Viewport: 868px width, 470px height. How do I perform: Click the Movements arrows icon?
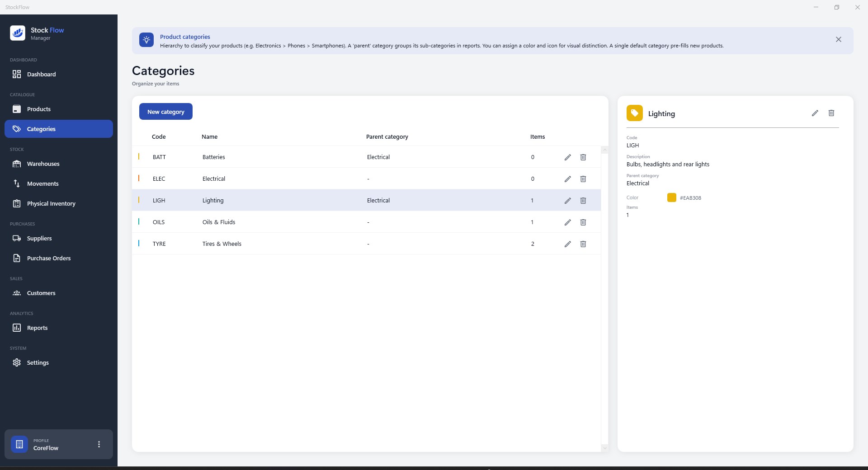(x=17, y=183)
